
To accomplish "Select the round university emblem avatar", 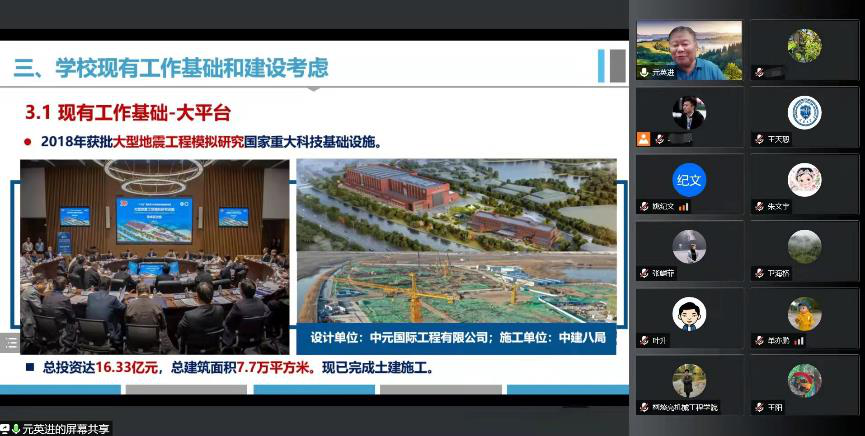I will [804, 112].
